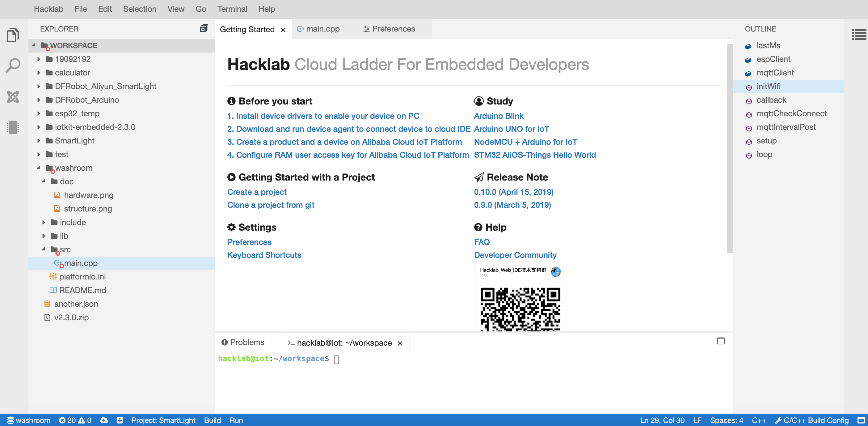868x426 pixels.
Task: Open the Hacklab menu
Action: point(48,9)
